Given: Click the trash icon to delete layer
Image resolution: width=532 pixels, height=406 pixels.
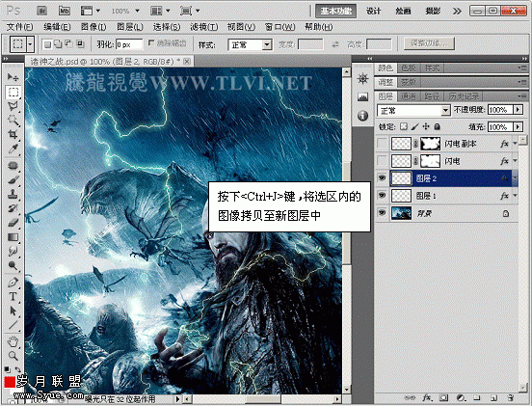Looking at the screenshot, I should coord(510,397).
